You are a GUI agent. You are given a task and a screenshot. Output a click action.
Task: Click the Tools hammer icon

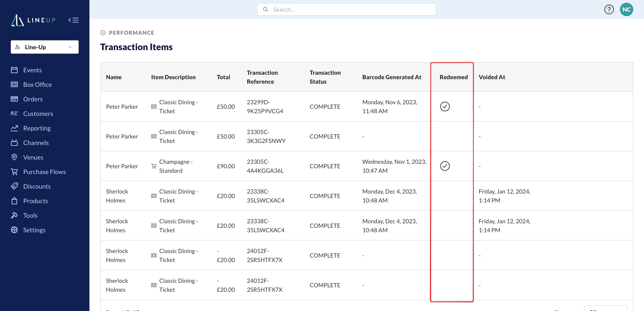click(14, 215)
